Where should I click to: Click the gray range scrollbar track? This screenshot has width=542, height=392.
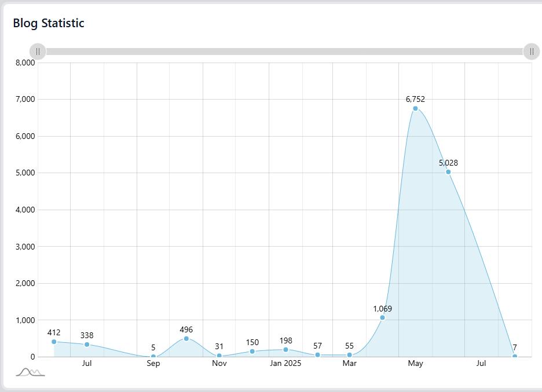pyautogui.click(x=284, y=52)
